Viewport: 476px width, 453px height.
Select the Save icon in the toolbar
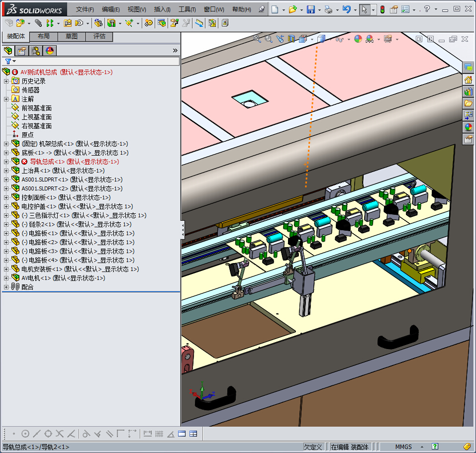pos(310,9)
